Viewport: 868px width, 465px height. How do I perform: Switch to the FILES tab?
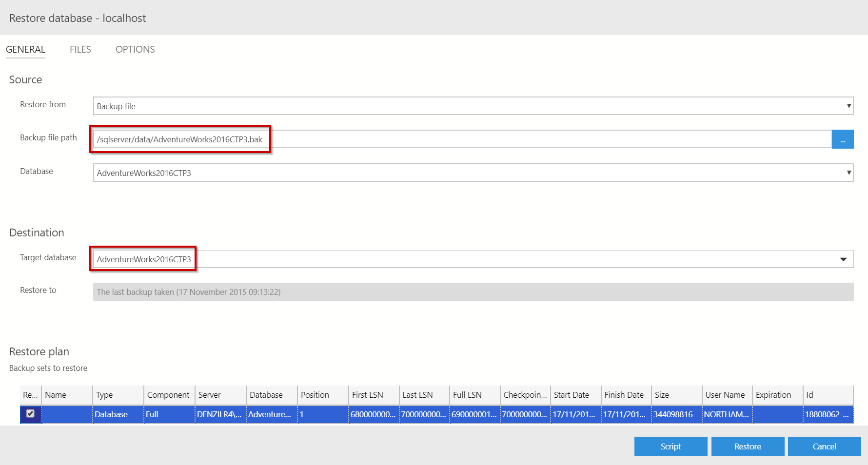[80, 49]
